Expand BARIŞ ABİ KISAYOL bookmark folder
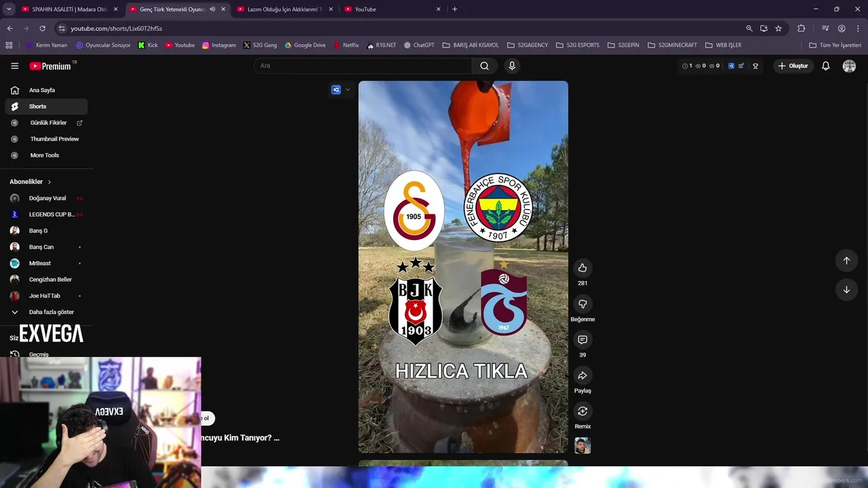Image resolution: width=868 pixels, height=488 pixels. click(x=471, y=45)
